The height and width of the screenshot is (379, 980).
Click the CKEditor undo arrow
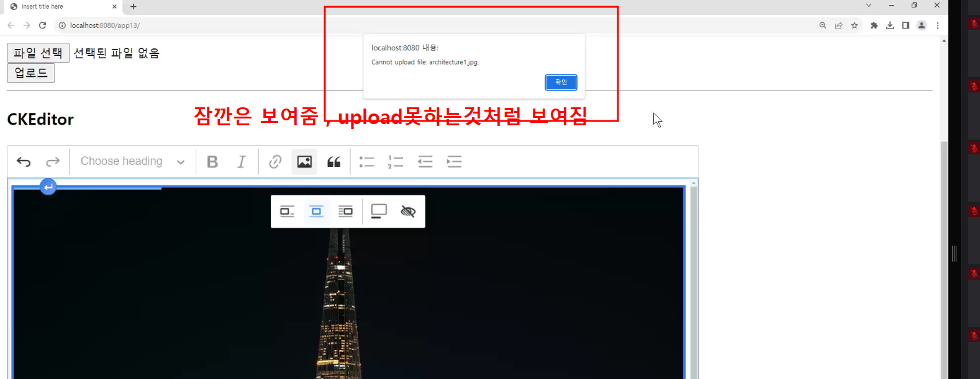(24, 162)
